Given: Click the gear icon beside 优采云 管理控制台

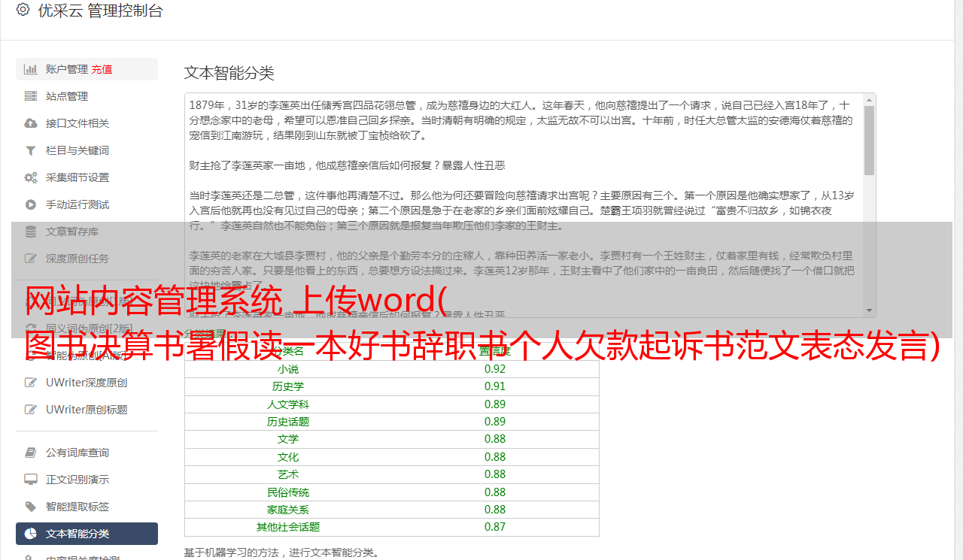Looking at the screenshot, I should point(23,10).
